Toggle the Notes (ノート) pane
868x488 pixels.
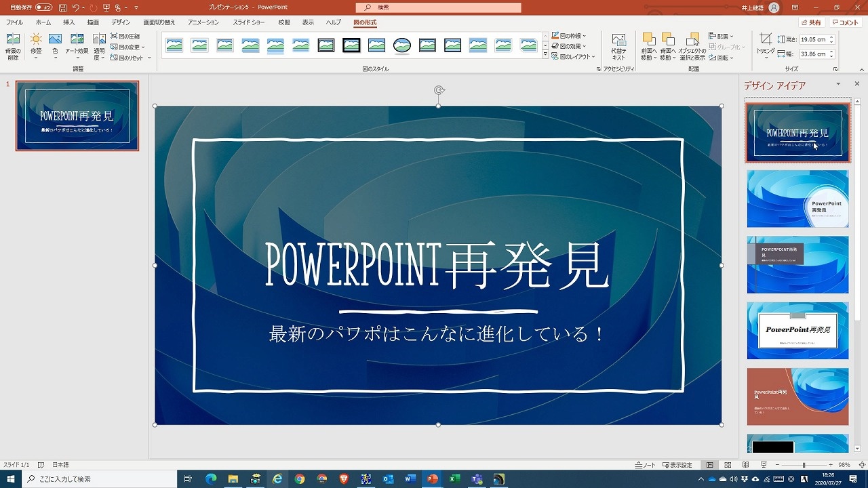click(646, 465)
